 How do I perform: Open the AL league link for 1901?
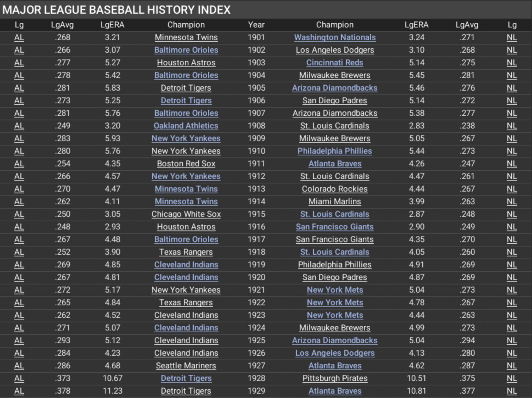point(19,37)
